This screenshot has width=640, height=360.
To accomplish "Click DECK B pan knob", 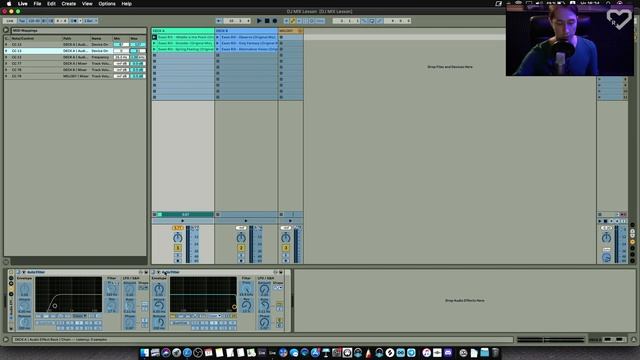I will (241, 238).
